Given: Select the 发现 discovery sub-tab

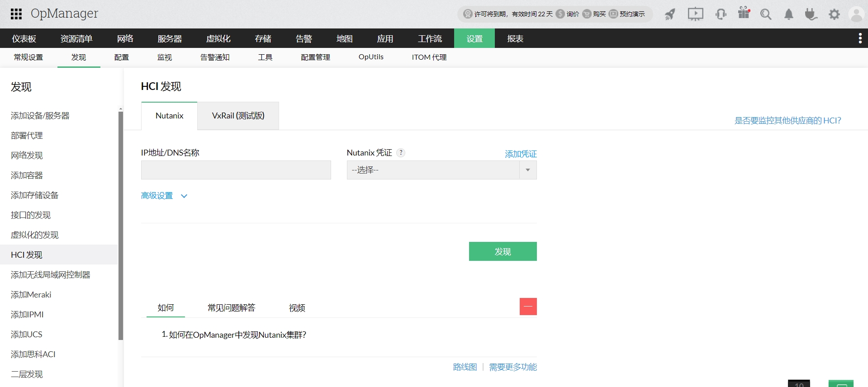Looking at the screenshot, I should pyautogui.click(x=79, y=57).
